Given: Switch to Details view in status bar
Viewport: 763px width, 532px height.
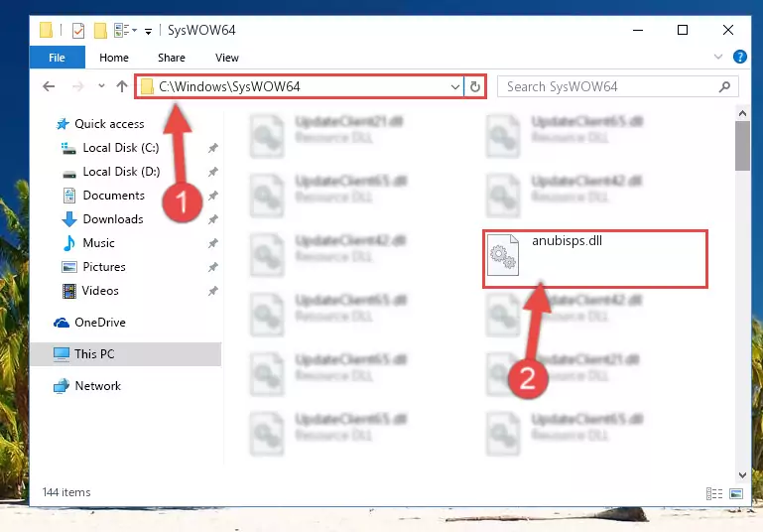Looking at the screenshot, I should click(x=713, y=493).
